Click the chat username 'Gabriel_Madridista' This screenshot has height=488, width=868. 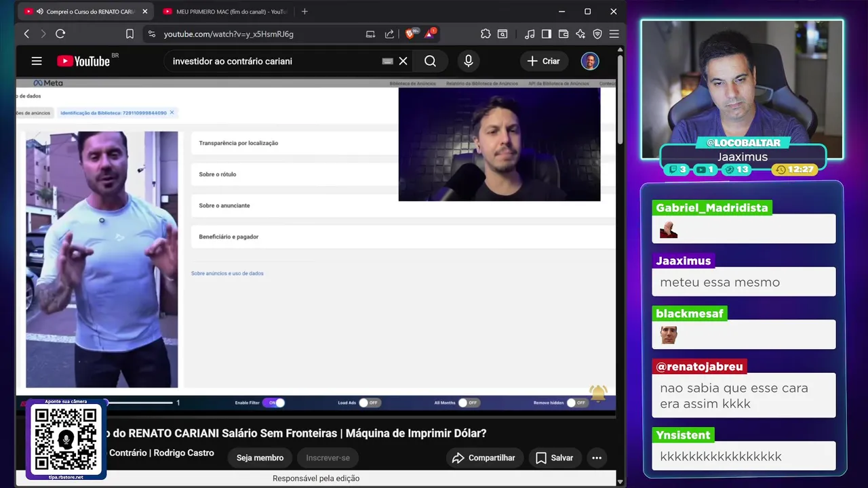tap(712, 208)
